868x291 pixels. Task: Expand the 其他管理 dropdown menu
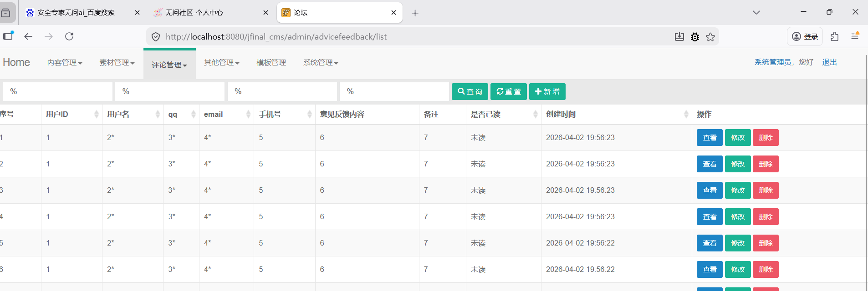click(x=221, y=63)
